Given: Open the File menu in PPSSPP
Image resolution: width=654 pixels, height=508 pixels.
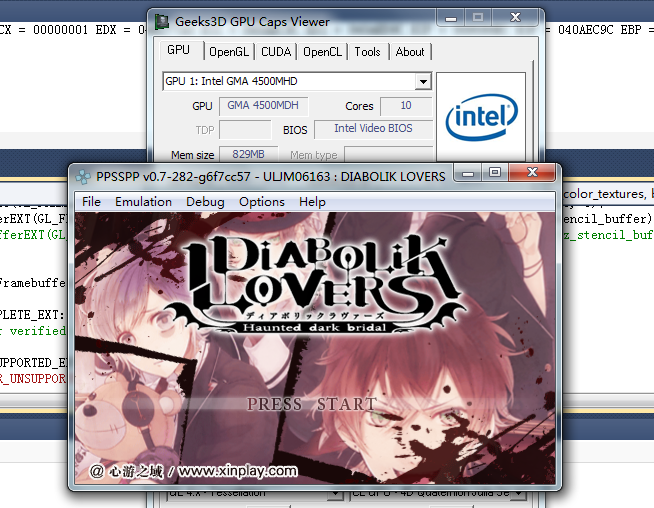Looking at the screenshot, I should point(91,201).
